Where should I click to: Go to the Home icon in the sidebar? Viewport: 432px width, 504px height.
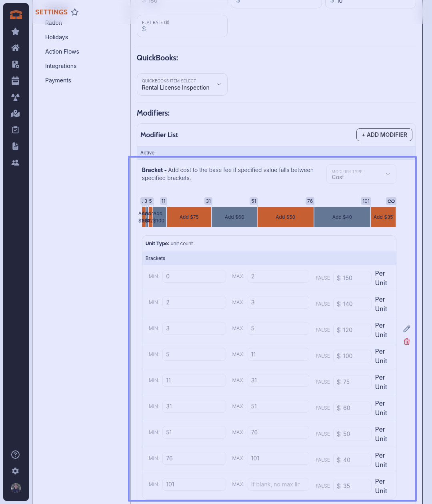[16, 48]
